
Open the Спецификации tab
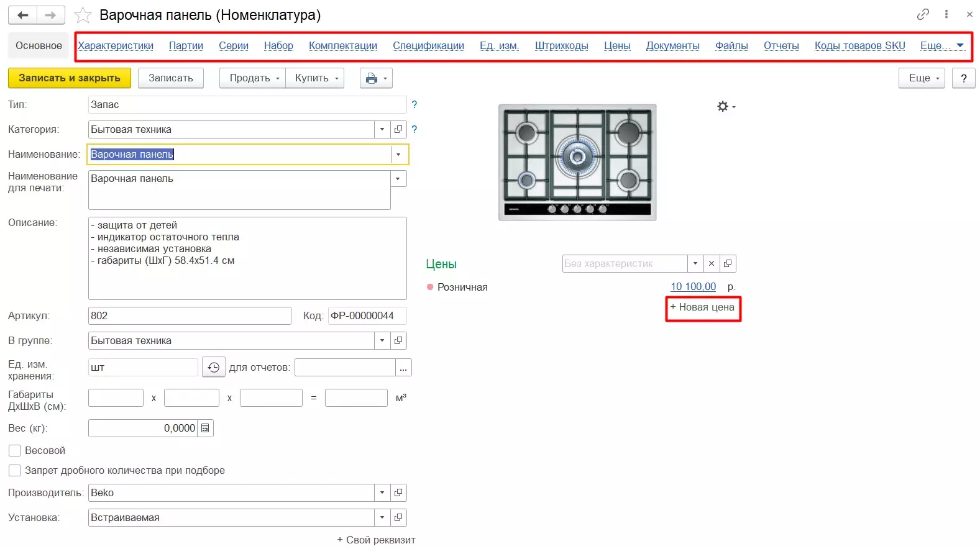click(x=428, y=45)
